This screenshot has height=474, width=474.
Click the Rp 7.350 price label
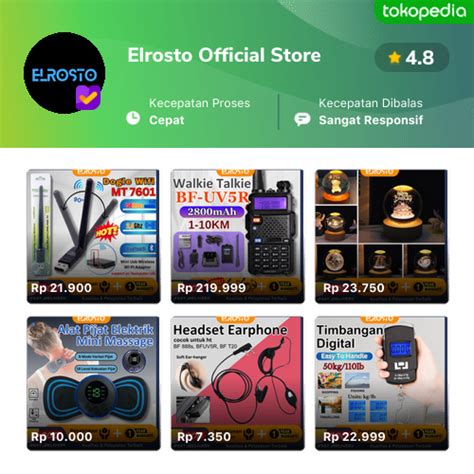[204, 437]
